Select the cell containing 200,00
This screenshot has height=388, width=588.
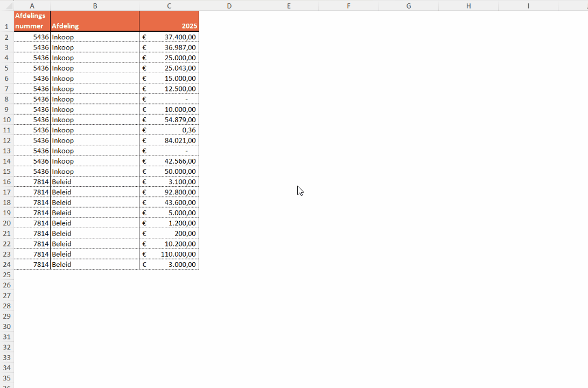point(169,233)
